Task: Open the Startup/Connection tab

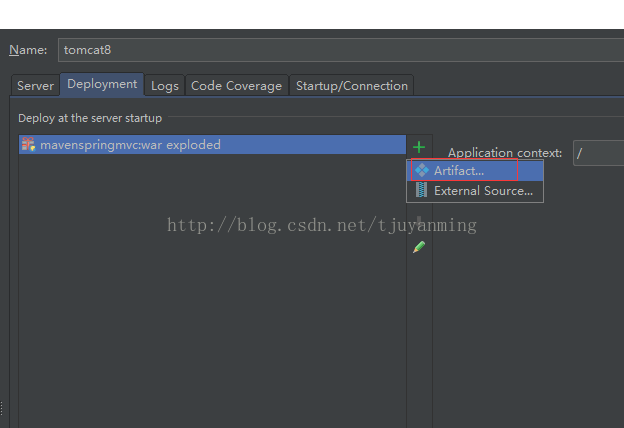Action: 352,86
